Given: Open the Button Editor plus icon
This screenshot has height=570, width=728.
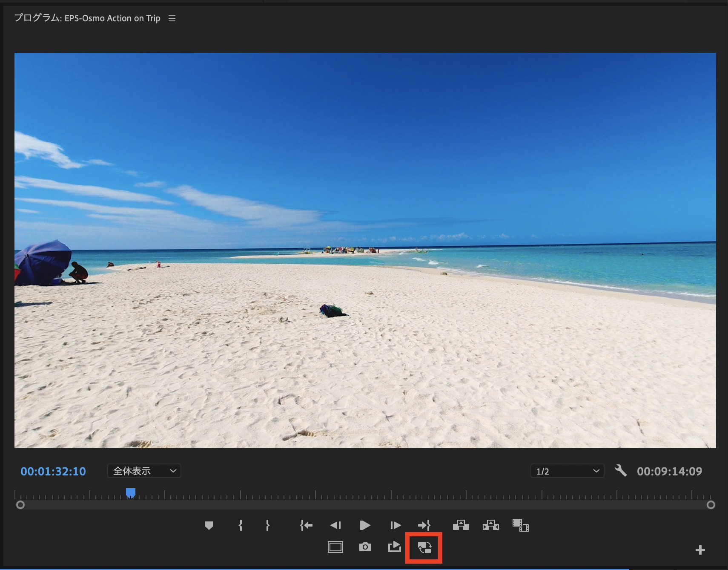Looking at the screenshot, I should (700, 550).
